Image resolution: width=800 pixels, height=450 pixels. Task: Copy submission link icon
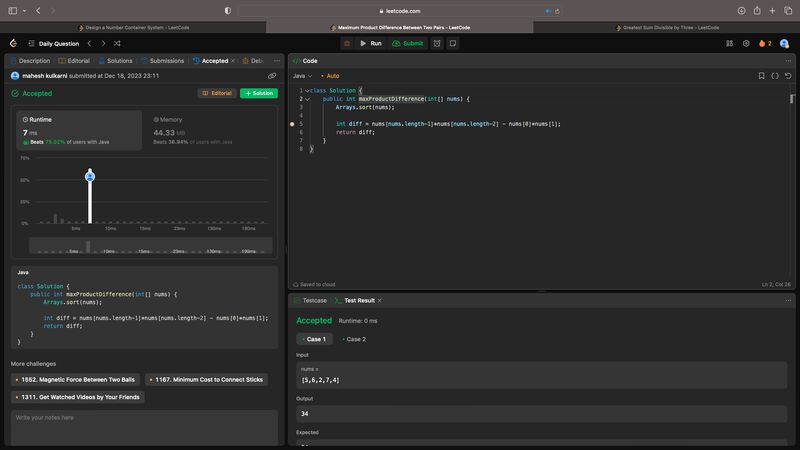(272, 76)
